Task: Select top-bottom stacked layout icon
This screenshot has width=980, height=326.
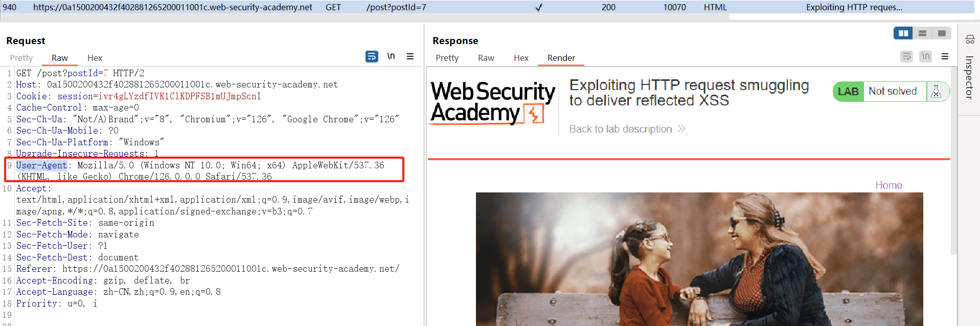Action: point(923,33)
